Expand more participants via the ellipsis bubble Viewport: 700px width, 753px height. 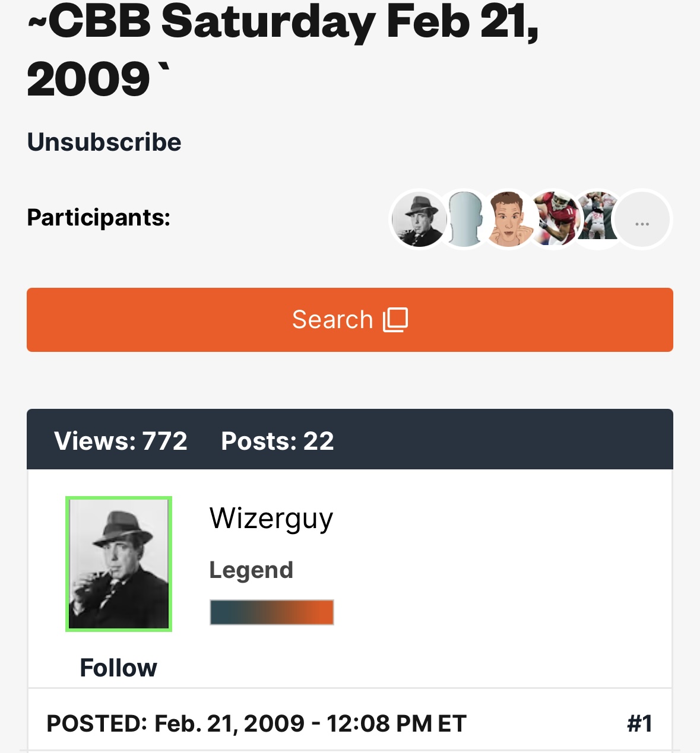642,220
